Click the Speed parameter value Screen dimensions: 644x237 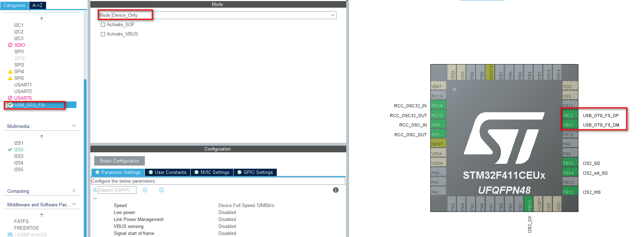[246, 205]
